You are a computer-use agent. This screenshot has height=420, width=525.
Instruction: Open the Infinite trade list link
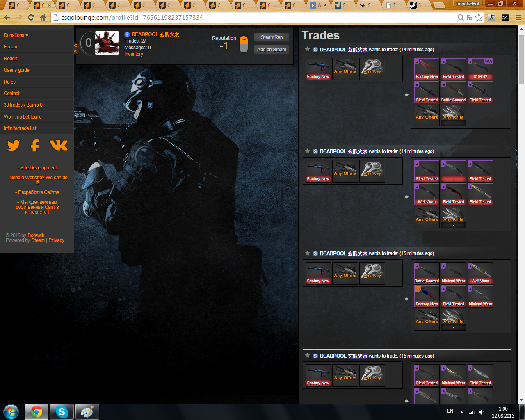20,128
